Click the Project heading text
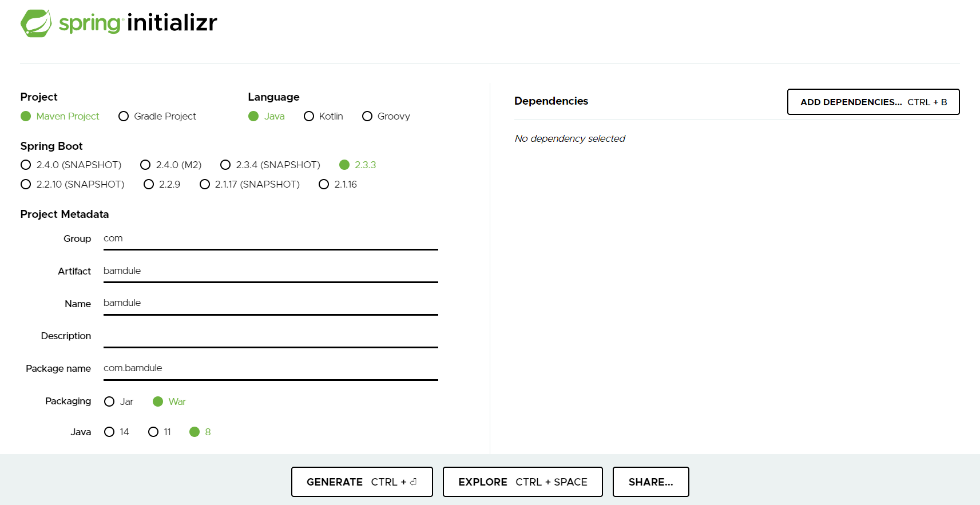The height and width of the screenshot is (505, 980). point(39,97)
